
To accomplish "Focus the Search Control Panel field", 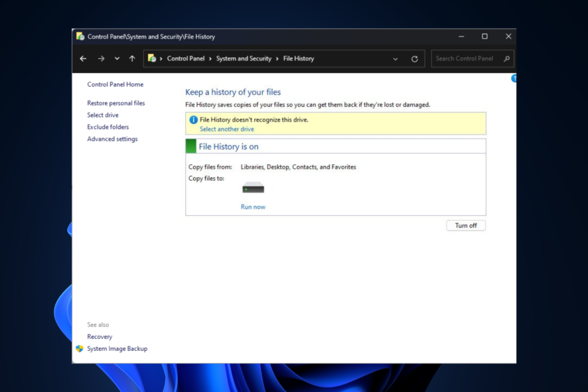I will [x=472, y=58].
